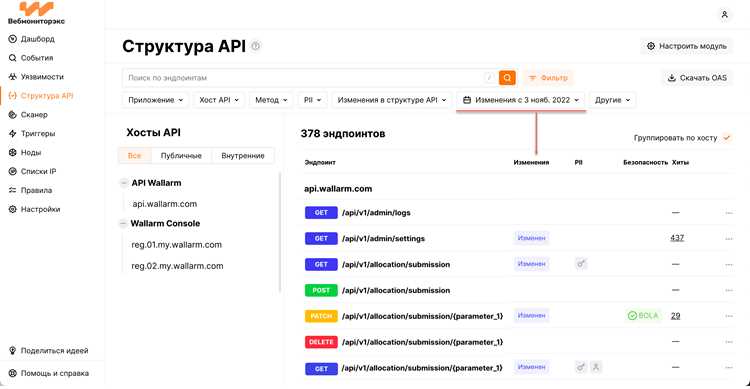The image size is (750, 389).
Task: Select host reg.02.my.wallarm.com
Action: click(x=177, y=266)
